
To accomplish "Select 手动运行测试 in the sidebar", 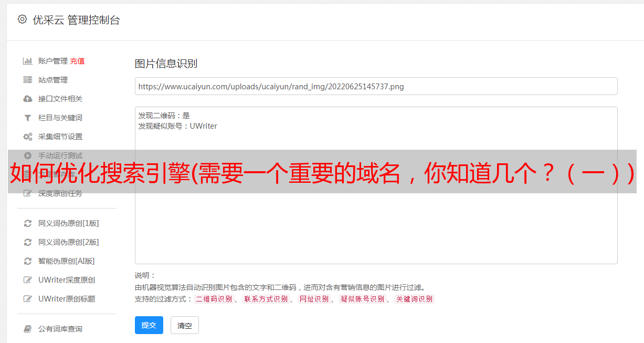I will (x=60, y=155).
